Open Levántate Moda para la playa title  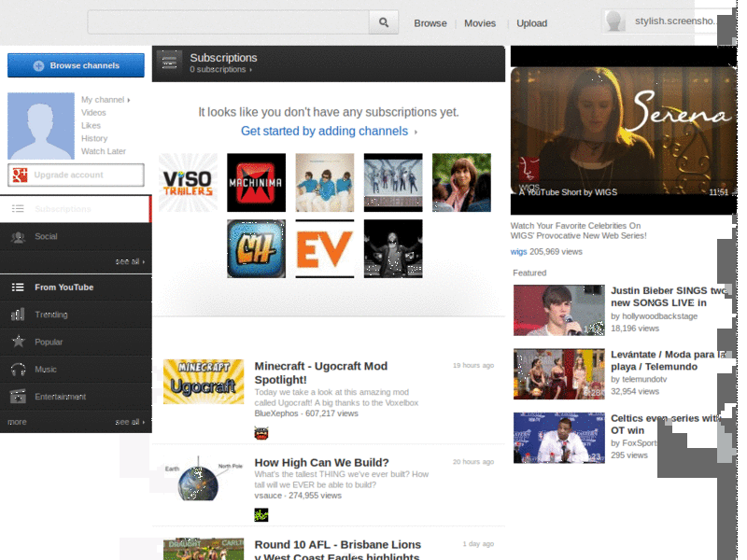pos(669,360)
